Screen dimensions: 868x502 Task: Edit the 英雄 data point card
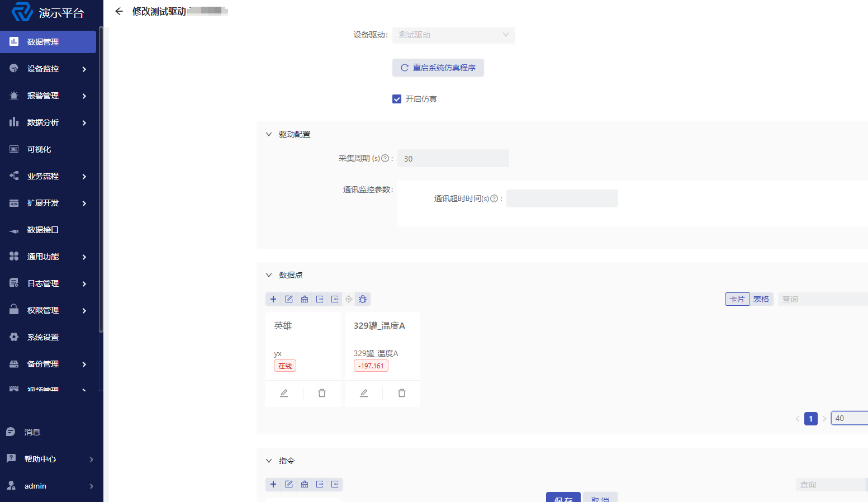pos(284,393)
